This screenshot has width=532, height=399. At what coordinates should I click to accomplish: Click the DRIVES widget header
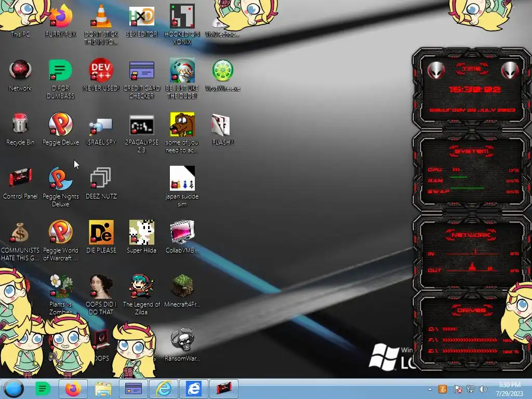[472, 310]
